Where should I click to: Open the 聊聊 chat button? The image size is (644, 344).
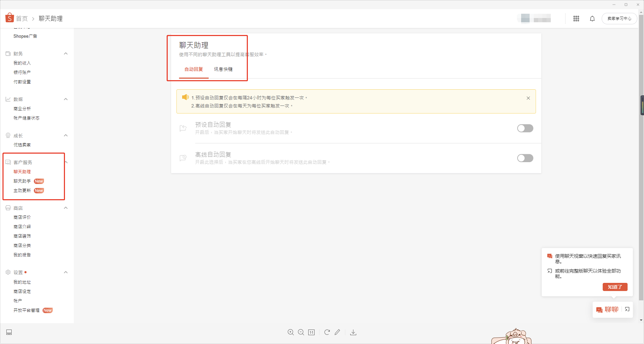[x=607, y=310]
